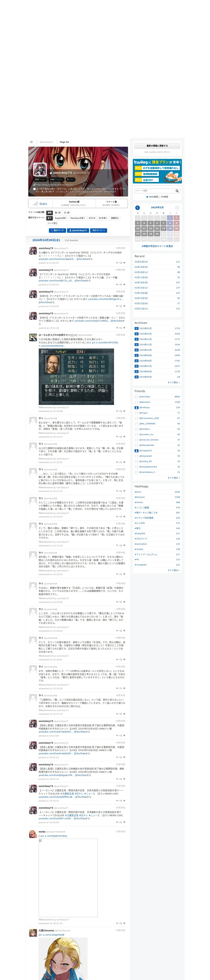This screenshot has width=210, height=980.
Task: Click the twilog 課金プラン banner
Action: coord(157,171)
